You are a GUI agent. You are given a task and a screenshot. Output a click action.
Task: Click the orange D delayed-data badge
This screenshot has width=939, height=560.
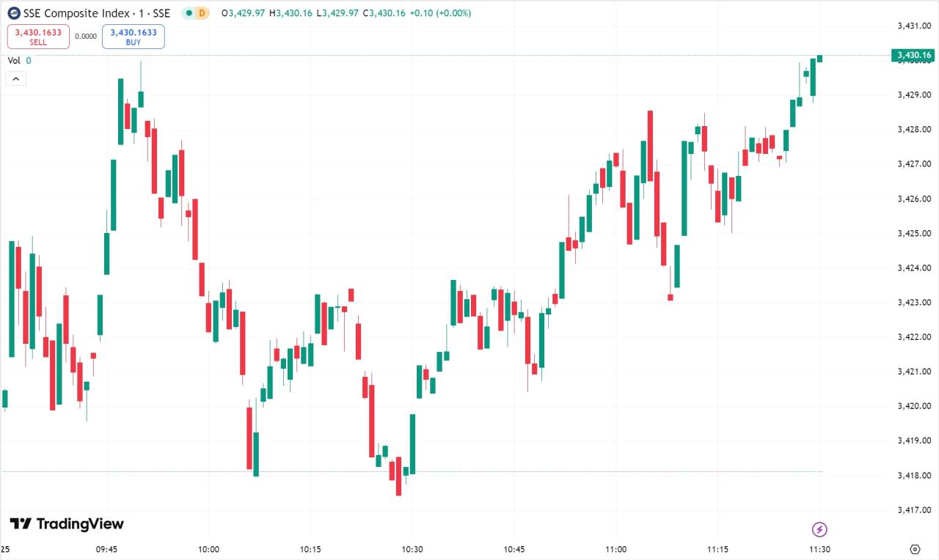click(x=202, y=13)
